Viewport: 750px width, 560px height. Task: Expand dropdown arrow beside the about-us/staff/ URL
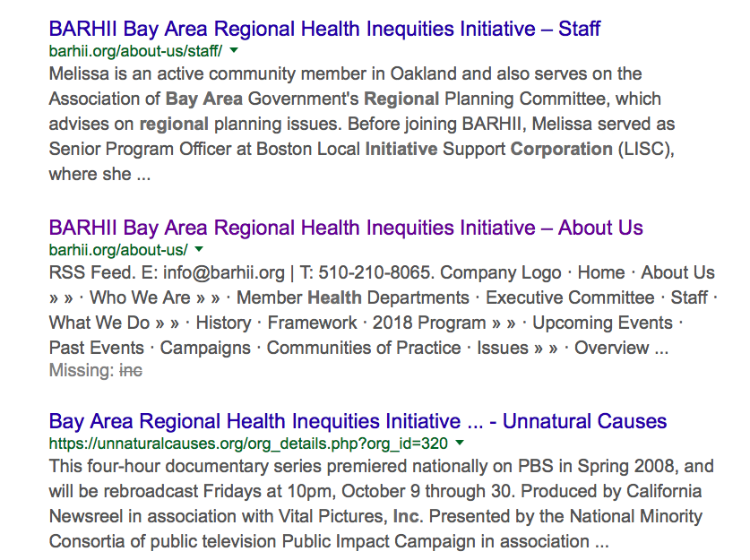point(234,51)
